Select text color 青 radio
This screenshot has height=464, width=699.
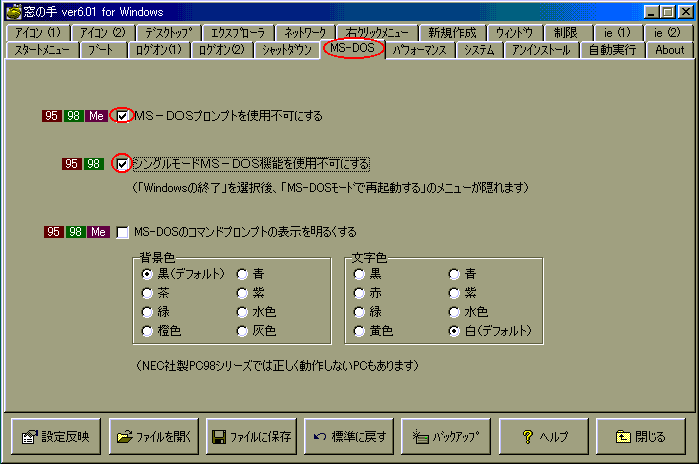[454, 274]
